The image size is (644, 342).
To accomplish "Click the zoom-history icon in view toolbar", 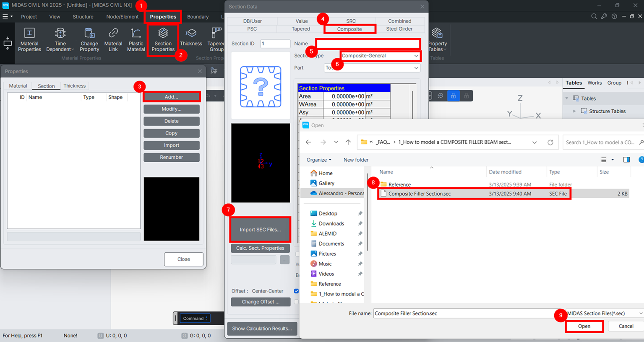I will pos(441,96).
